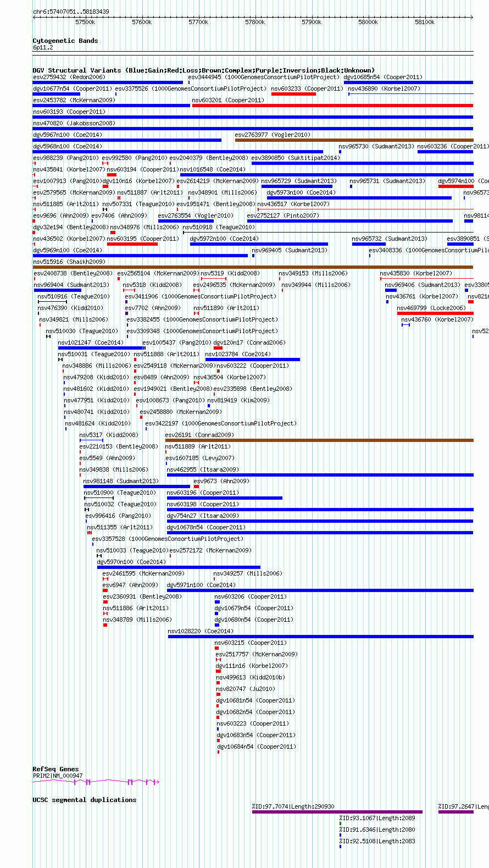Open variant esv3444945 (1000GenomesConsortiumPilotProject)
489x868 pixels.
pyautogui.click(x=264, y=77)
